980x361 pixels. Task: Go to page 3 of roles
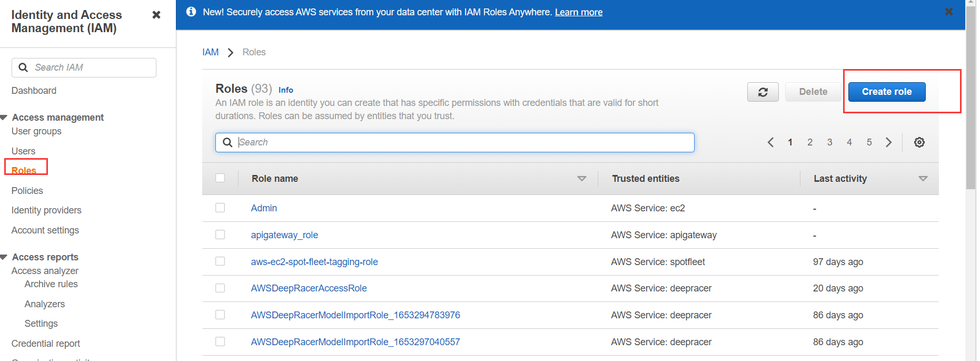click(x=829, y=142)
